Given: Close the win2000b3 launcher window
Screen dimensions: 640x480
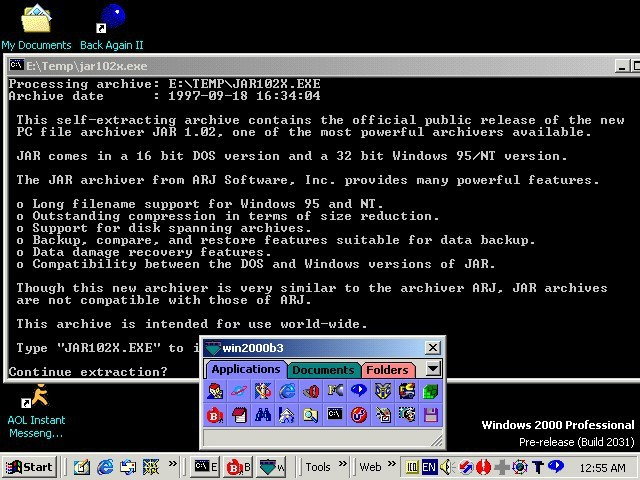Looking at the screenshot, I should coord(433,348).
